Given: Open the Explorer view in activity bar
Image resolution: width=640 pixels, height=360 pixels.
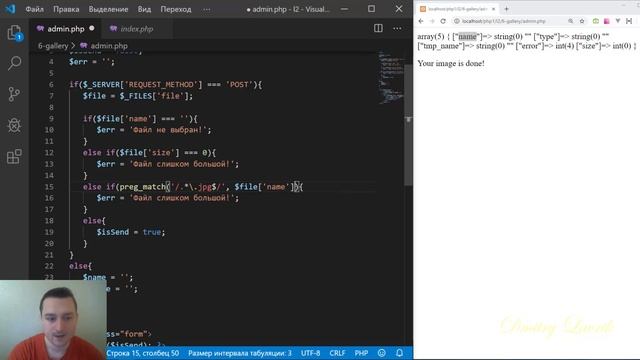Looking at the screenshot, I should [14, 33].
